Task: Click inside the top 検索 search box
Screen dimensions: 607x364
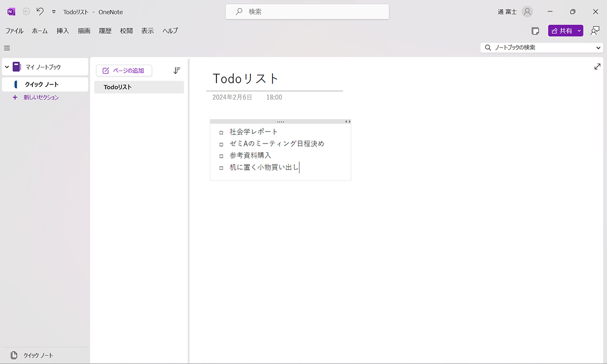Action: coord(307,11)
